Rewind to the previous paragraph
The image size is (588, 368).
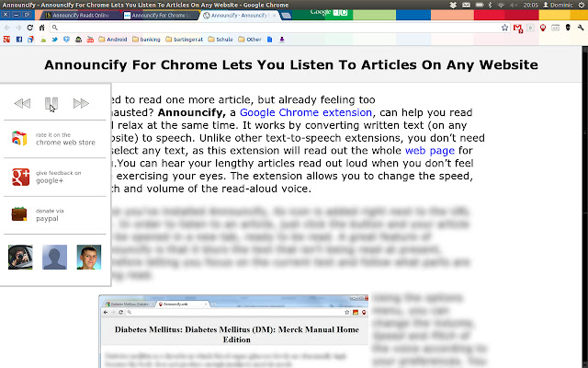click(x=23, y=104)
